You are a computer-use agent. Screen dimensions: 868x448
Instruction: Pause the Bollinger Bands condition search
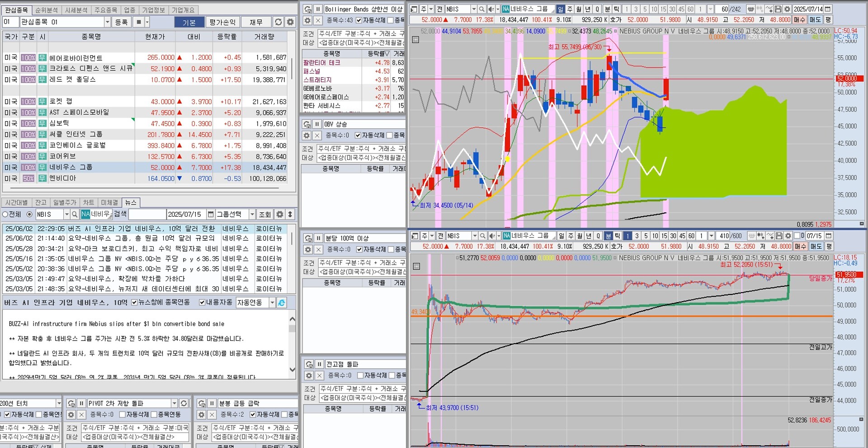point(317,9)
